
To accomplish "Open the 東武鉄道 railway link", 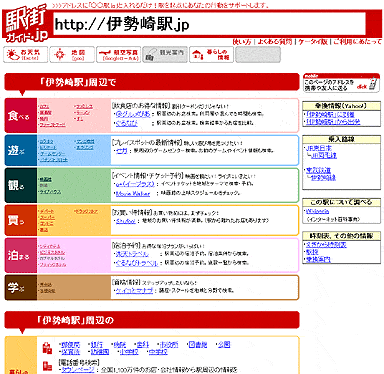I will (x=318, y=170).
